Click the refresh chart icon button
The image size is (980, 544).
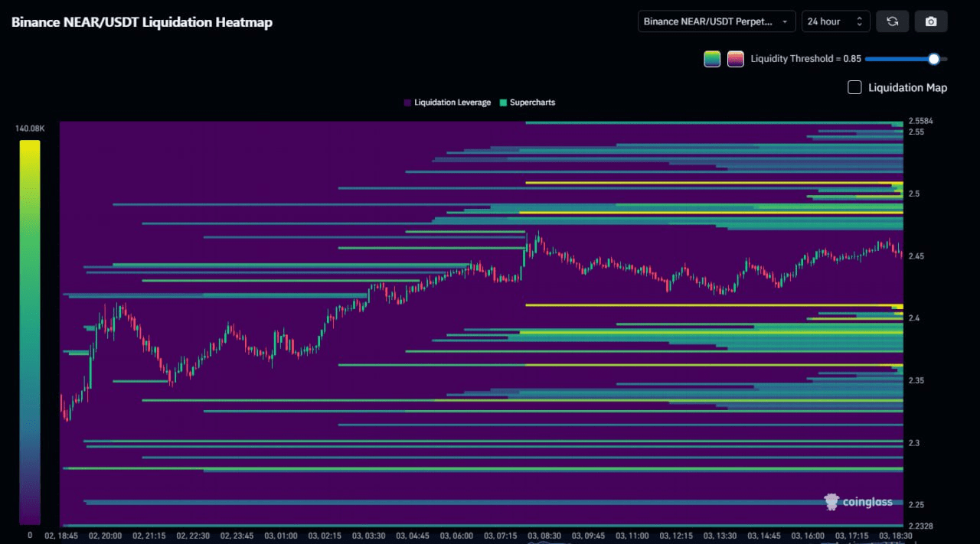[893, 21]
